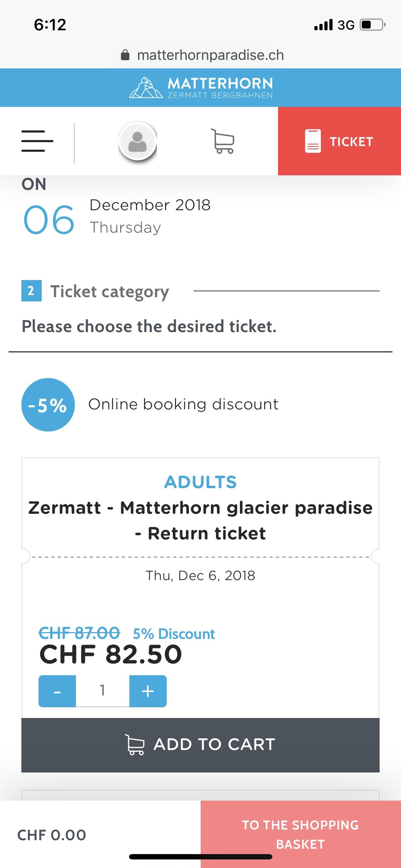Tap the step 2 Ticket category number

(31, 291)
